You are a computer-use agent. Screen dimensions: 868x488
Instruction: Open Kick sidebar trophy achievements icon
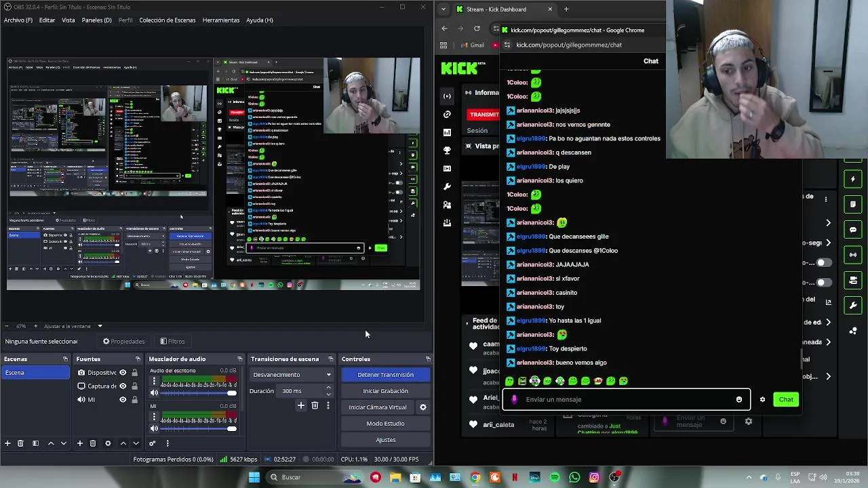pos(447,150)
